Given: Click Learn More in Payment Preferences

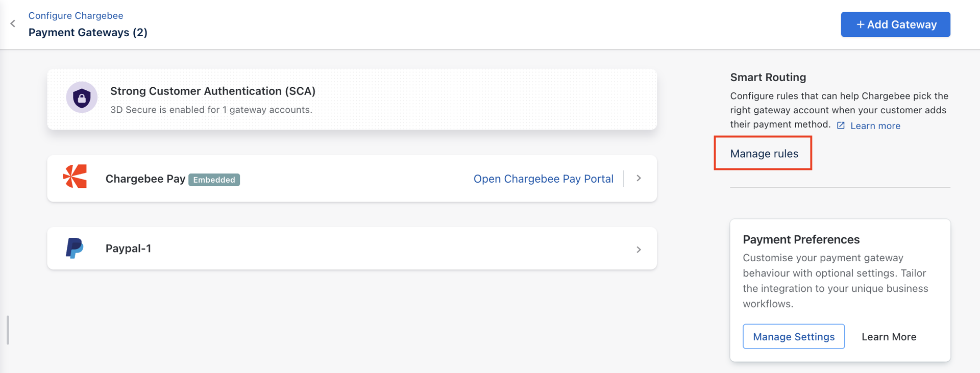Looking at the screenshot, I should (889, 337).
